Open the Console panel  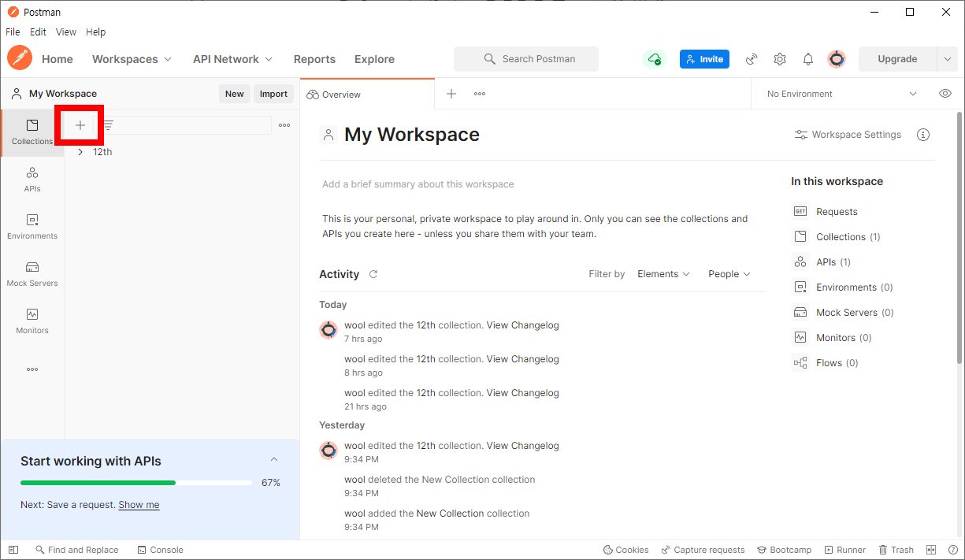point(160,550)
